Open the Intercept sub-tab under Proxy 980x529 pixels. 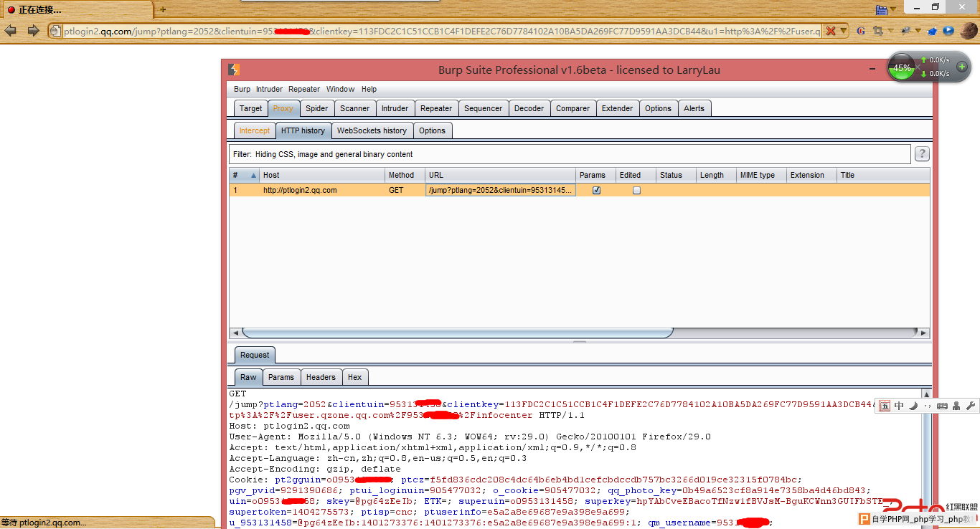click(255, 130)
